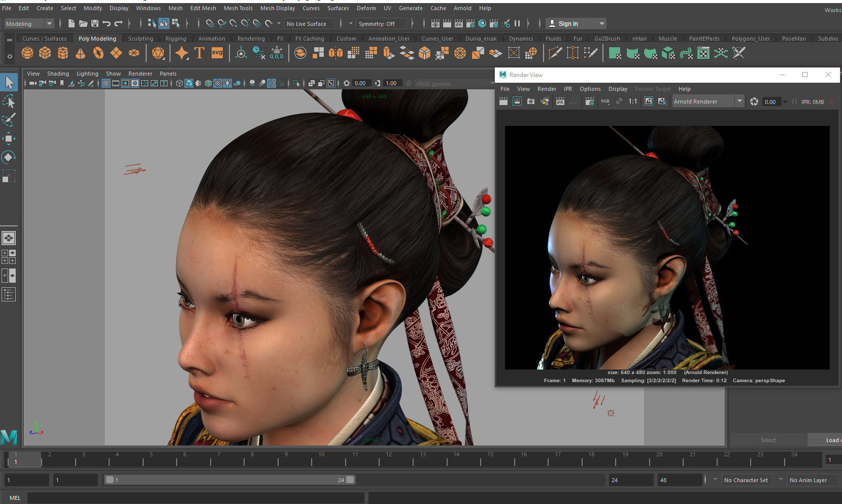The width and height of the screenshot is (842, 504).
Task: Click the SVG creation tool
Action: tap(217, 53)
